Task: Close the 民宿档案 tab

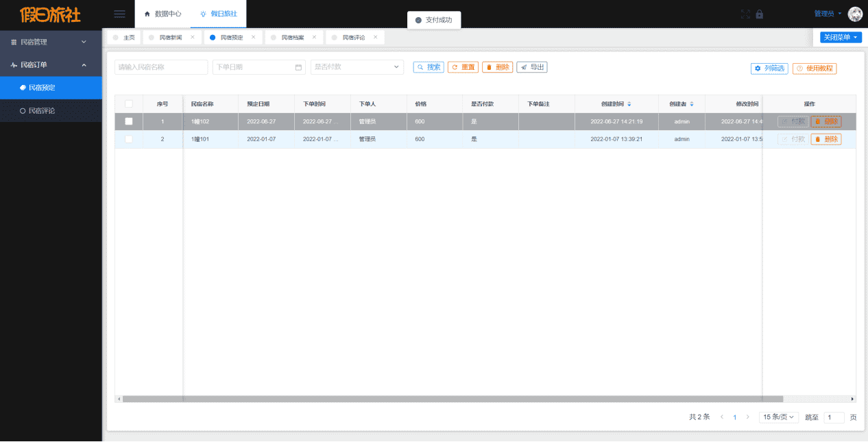Action: [315, 37]
